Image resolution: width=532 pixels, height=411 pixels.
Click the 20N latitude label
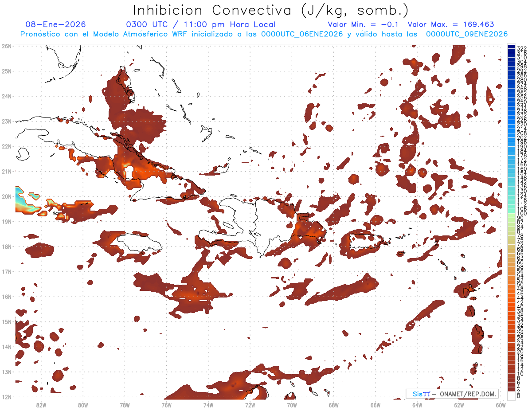(x=7, y=196)
